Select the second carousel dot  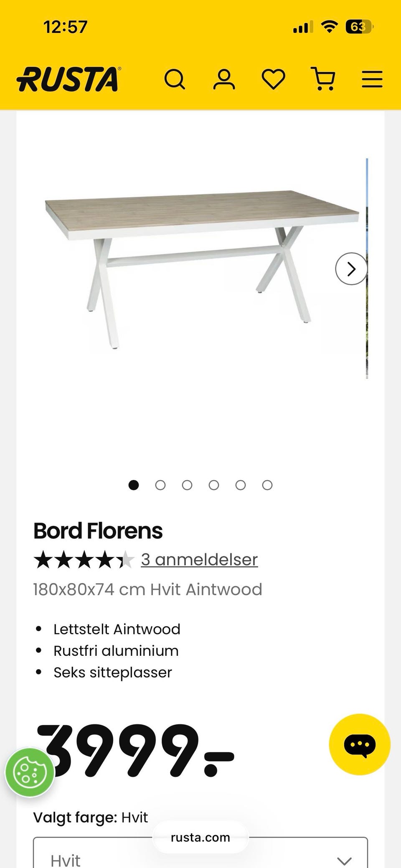coord(160,485)
